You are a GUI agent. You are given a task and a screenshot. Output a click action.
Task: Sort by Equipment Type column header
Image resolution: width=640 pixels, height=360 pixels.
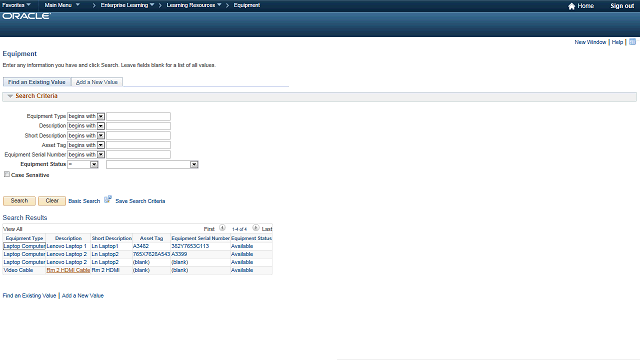coord(24,238)
